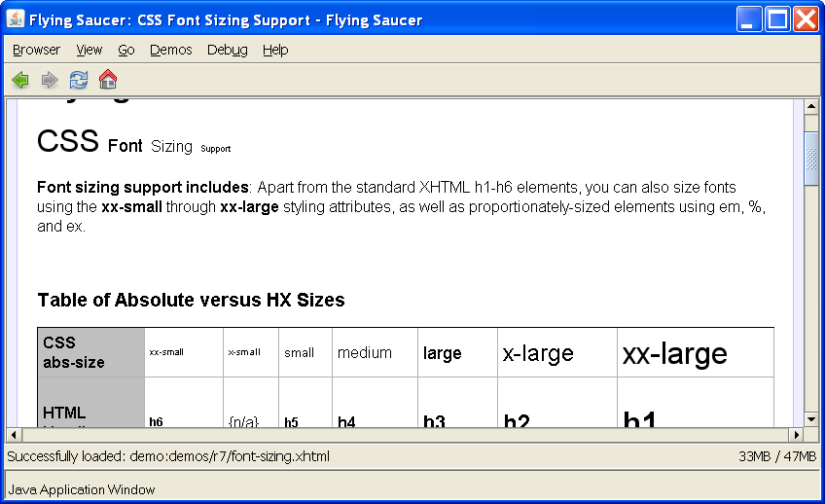Click the 'Java Application Window' label
The width and height of the screenshot is (825, 504).
tap(82, 489)
